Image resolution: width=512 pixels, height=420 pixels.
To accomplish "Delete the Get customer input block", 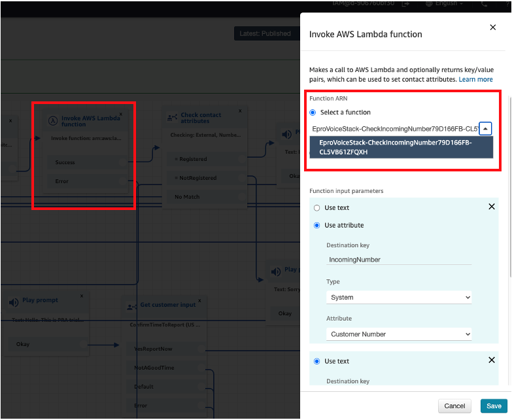I will [199, 300].
